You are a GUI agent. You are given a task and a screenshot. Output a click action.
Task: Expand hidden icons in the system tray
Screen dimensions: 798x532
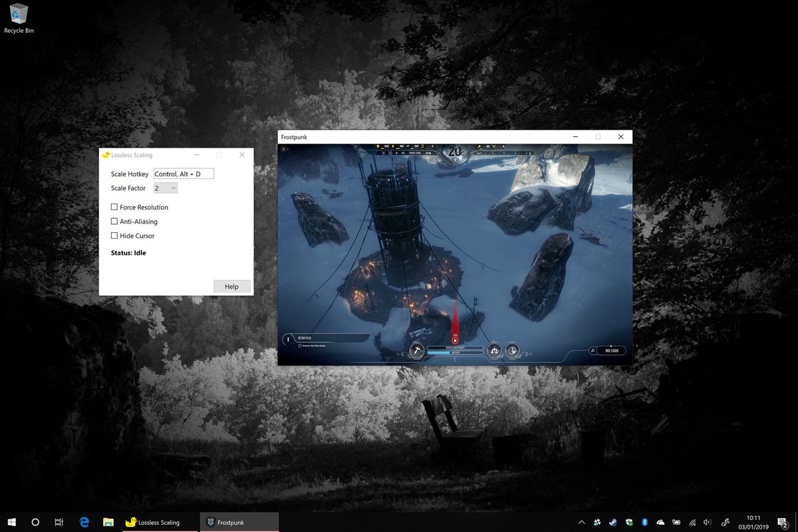[x=581, y=522]
